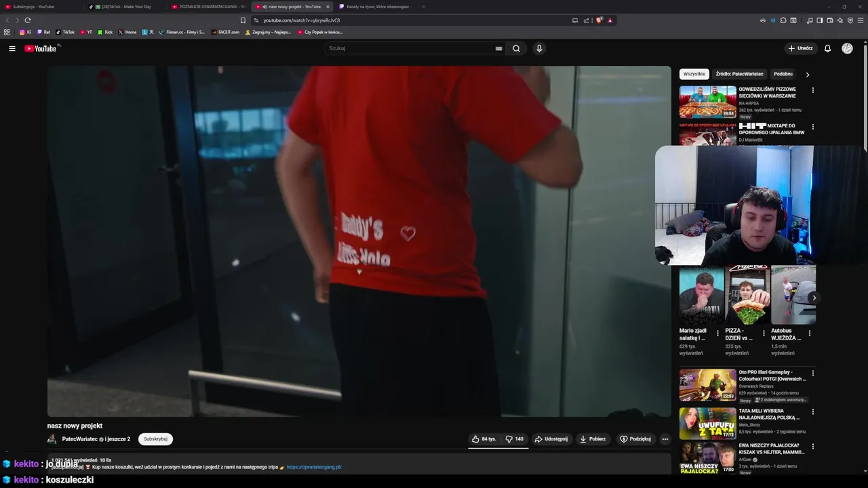Select the Źródło: PatecWariatec chip
The image size is (868, 488).
[x=739, y=74]
